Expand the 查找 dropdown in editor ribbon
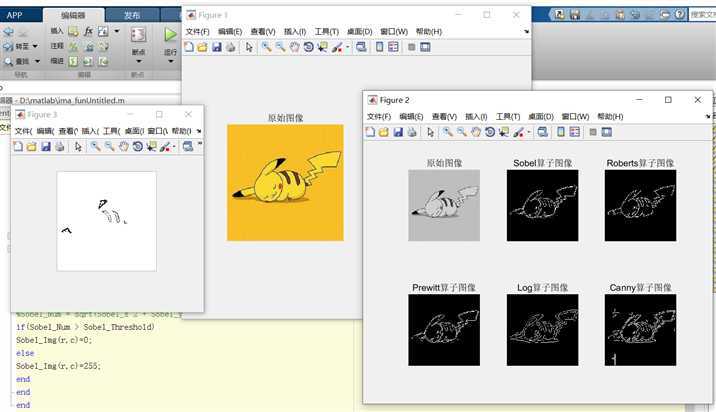The image size is (716, 412). tap(37, 61)
